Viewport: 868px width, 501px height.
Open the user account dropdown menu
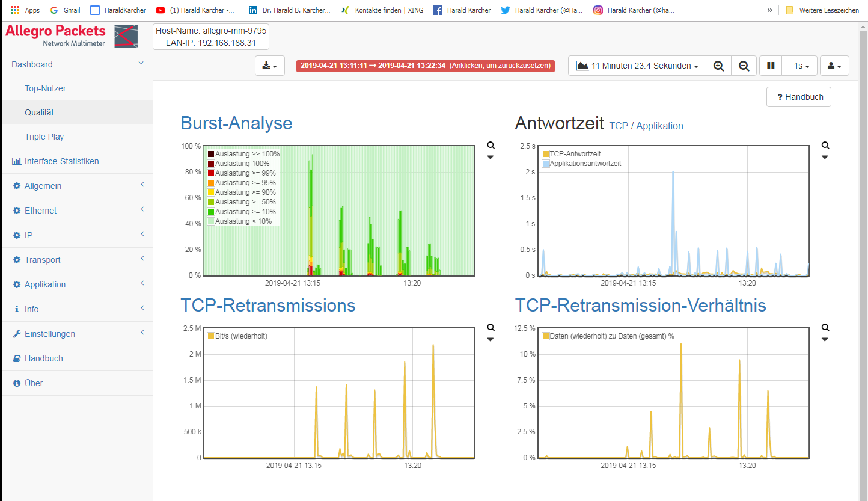pyautogui.click(x=834, y=66)
